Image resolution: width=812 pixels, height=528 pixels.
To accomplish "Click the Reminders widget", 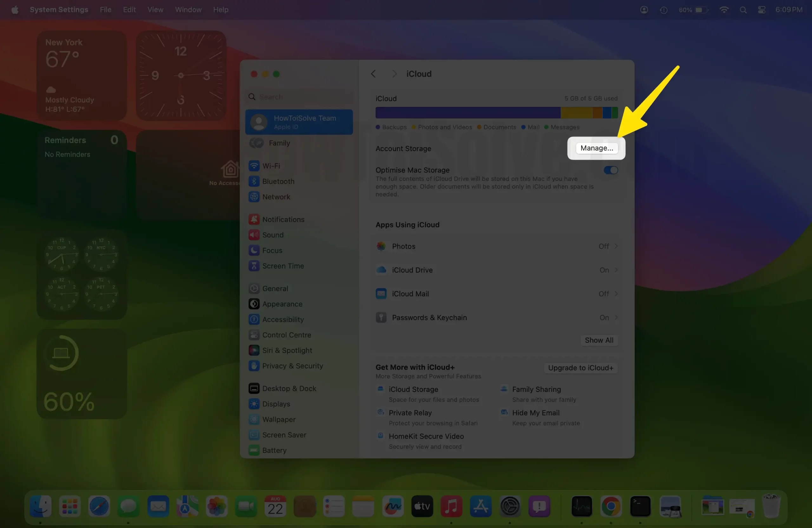I will (82, 175).
